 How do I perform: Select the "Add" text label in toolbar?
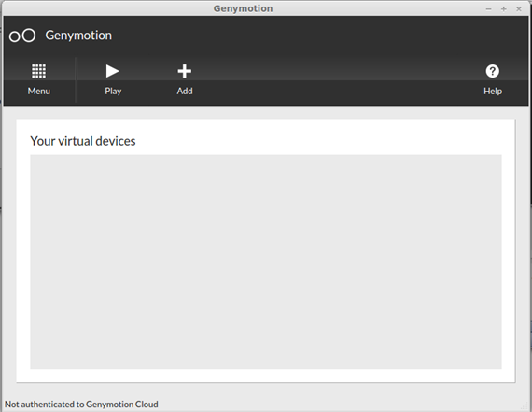pos(185,91)
